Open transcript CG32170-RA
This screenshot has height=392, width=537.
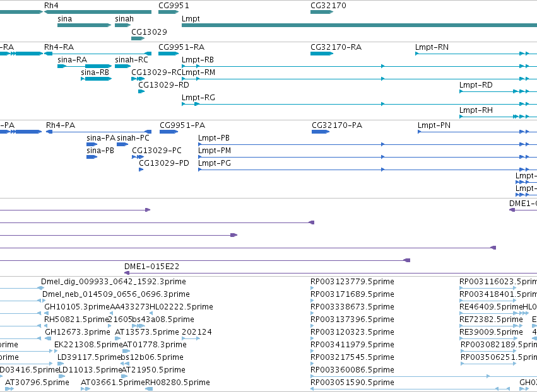tap(322, 54)
